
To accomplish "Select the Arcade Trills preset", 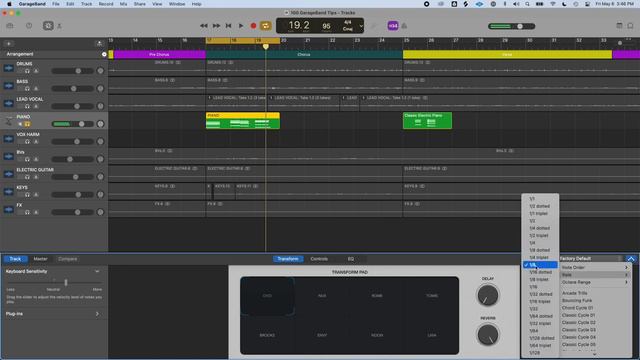I will (575, 293).
